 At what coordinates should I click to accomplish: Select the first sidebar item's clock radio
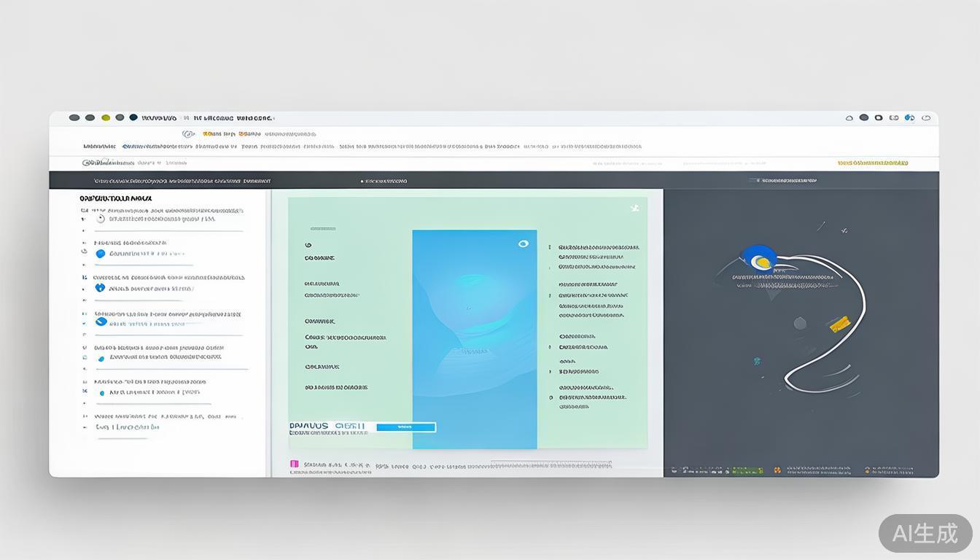point(101,219)
